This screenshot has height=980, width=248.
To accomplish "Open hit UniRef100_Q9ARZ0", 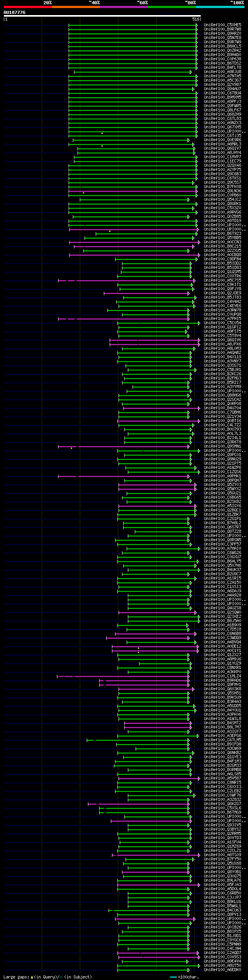I will tap(222, 33).
